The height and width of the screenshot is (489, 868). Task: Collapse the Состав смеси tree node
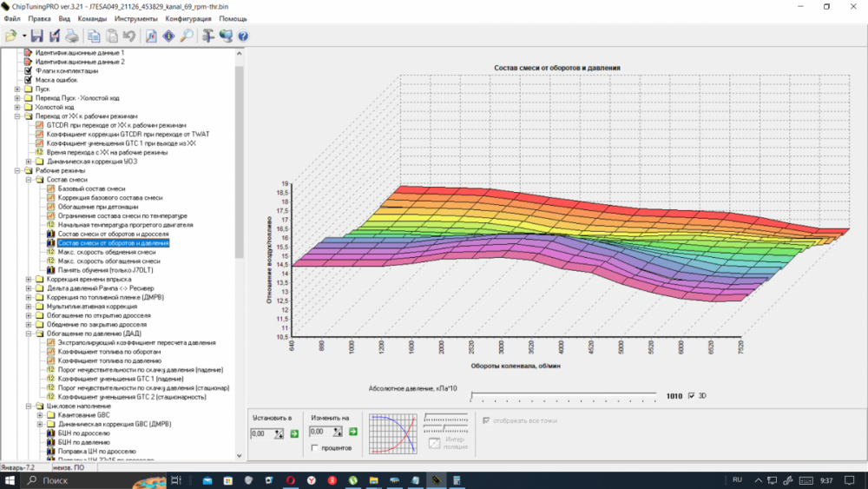click(29, 180)
